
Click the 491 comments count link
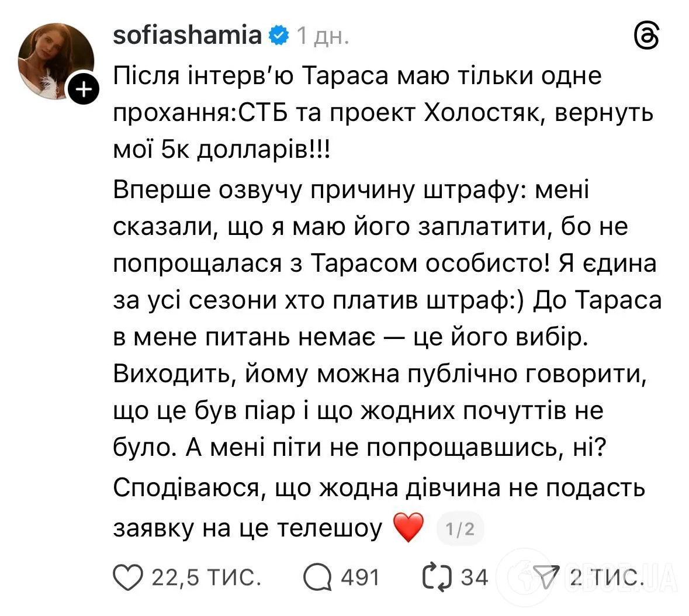pyautogui.click(x=358, y=577)
